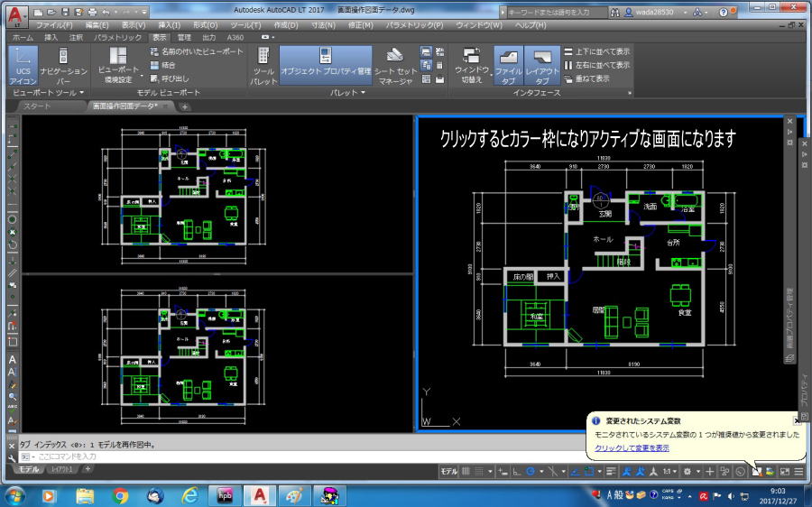
Task: Switch to the A360 ribbon tab
Action: pyautogui.click(x=235, y=37)
